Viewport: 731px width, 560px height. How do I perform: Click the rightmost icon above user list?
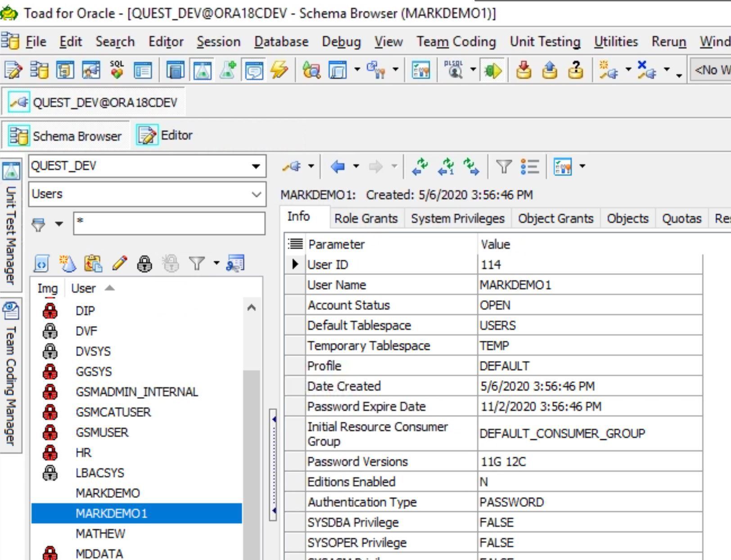[x=235, y=263]
